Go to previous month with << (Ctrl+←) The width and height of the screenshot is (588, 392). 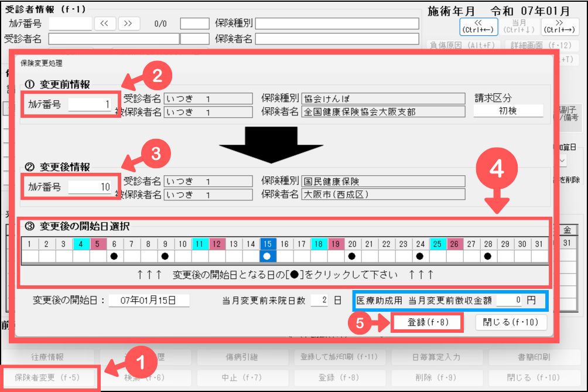click(x=478, y=26)
